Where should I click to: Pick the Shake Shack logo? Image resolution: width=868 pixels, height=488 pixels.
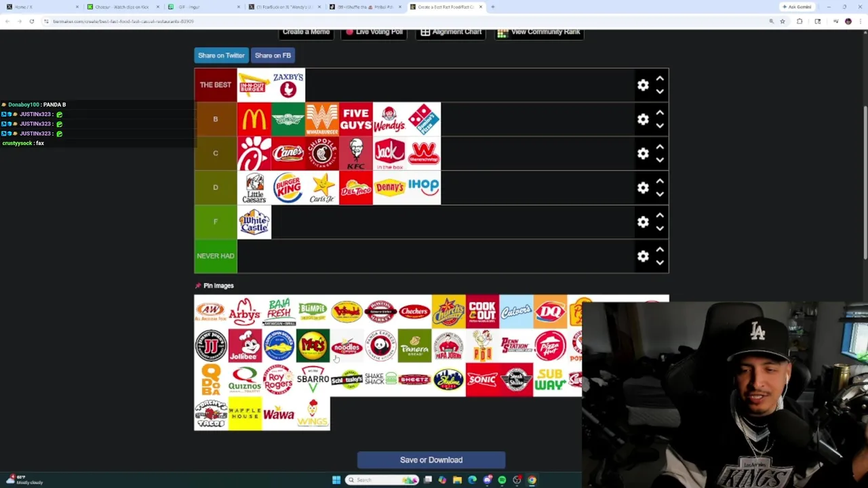(x=380, y=380)
